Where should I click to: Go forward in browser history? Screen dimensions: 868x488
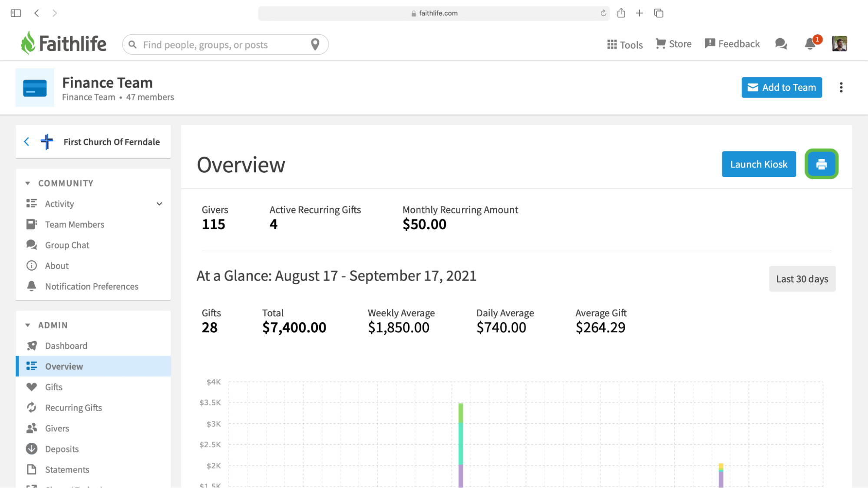coord(55,13)
